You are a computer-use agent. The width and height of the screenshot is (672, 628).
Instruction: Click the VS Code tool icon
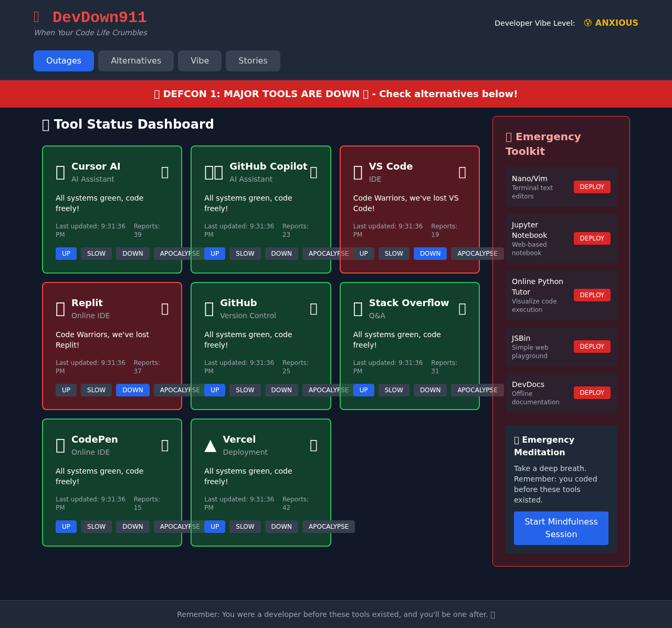358,172
